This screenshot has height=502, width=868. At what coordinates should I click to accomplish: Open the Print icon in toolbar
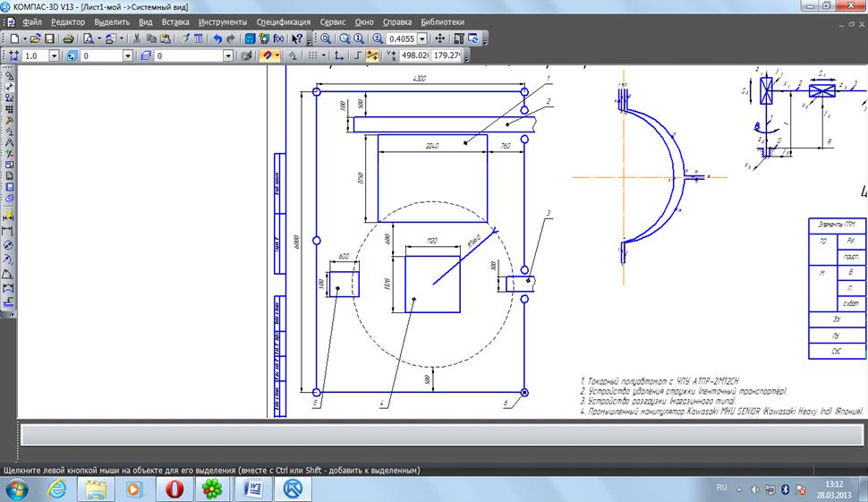coord(66,39)
